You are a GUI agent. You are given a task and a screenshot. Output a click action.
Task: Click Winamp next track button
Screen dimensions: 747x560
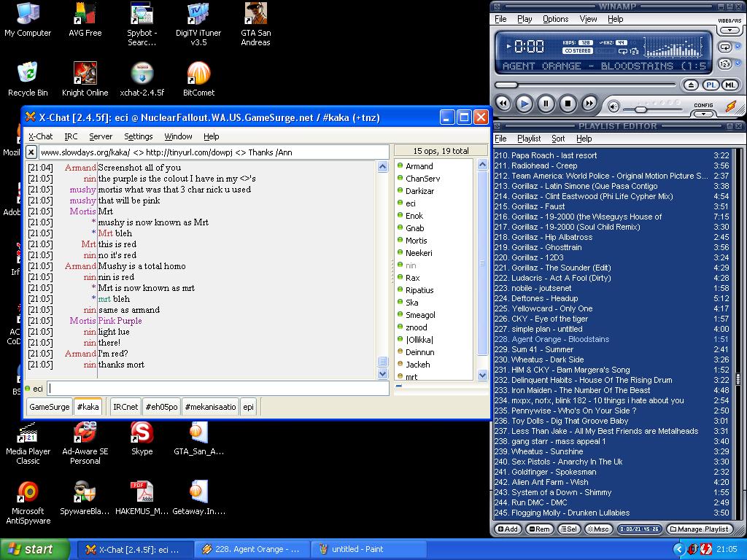tap(589, 104)
